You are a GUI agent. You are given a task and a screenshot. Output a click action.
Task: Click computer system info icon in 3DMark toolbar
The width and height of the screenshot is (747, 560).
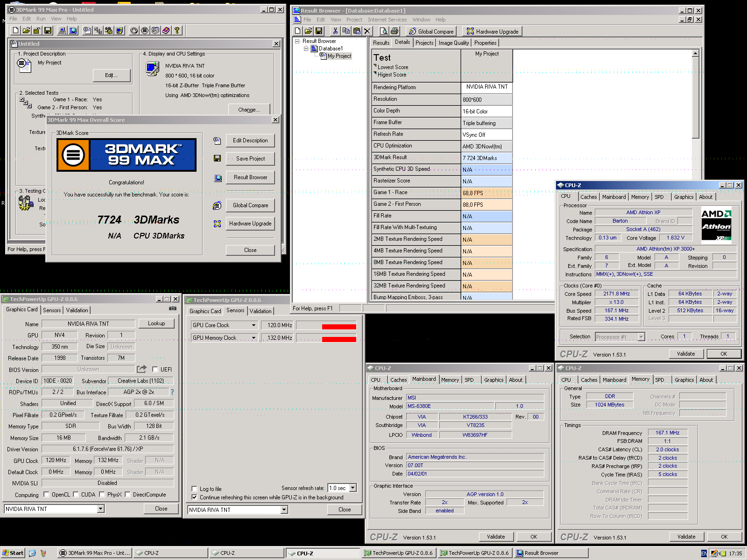pos(62,30)
